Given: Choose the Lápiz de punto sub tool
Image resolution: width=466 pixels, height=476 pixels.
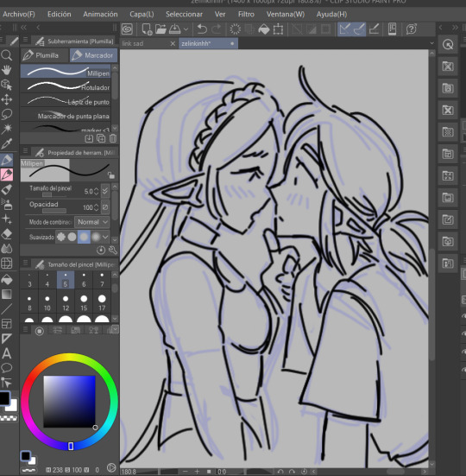Looking at the screenshot, I should pyautogui.click(x=66, y=101).
